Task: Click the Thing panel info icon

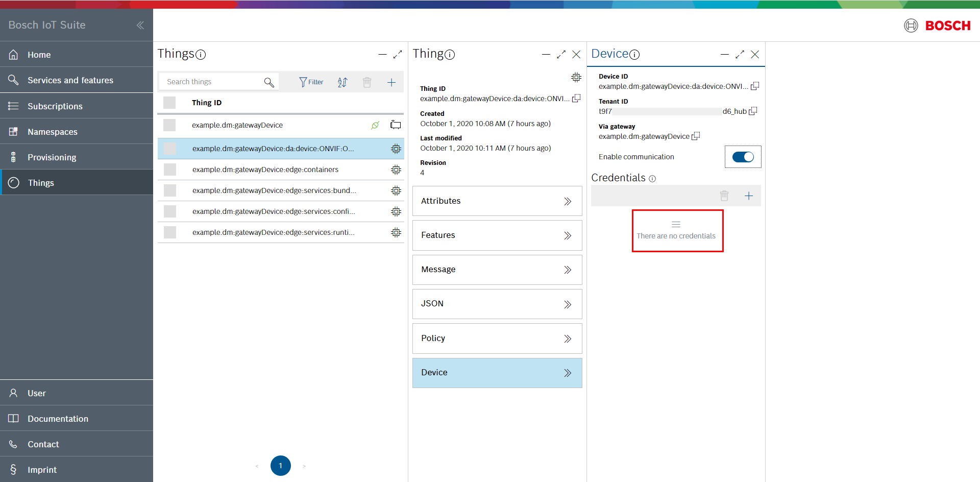Action: (x=450, y=55)
